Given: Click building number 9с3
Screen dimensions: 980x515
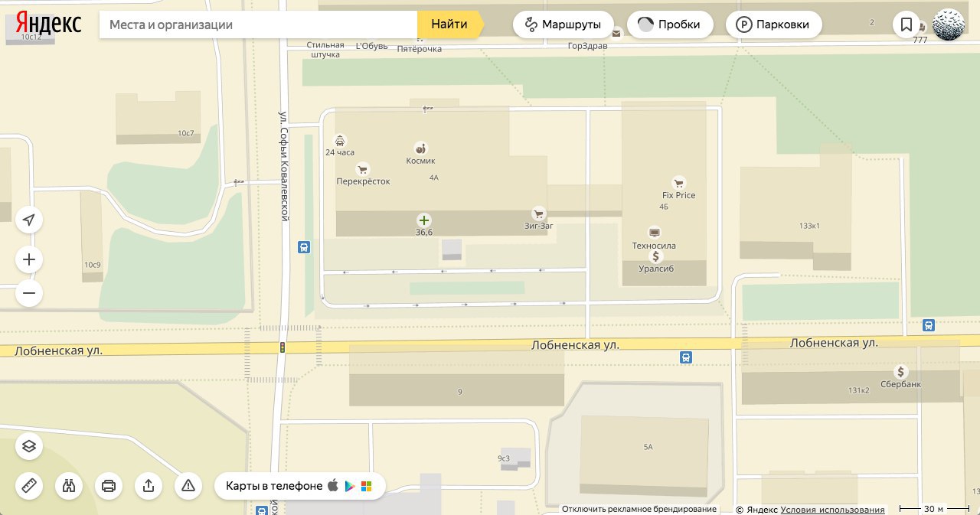Looking at the screenshot, I should tap(504, 458).
